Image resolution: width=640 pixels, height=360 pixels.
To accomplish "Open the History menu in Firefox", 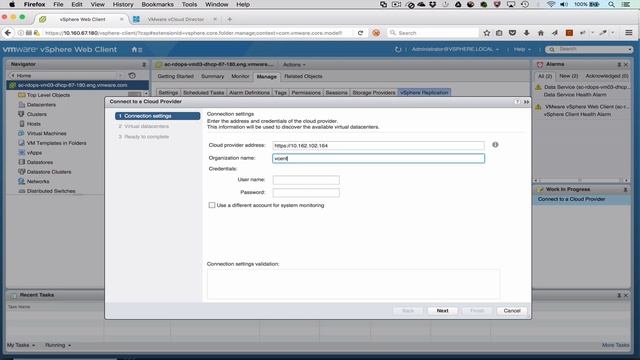I will click(x=123, y=4).
